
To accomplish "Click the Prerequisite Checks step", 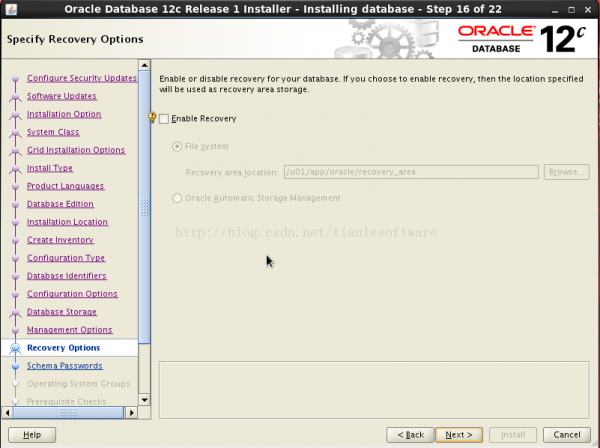I will (x=67, y=401).
